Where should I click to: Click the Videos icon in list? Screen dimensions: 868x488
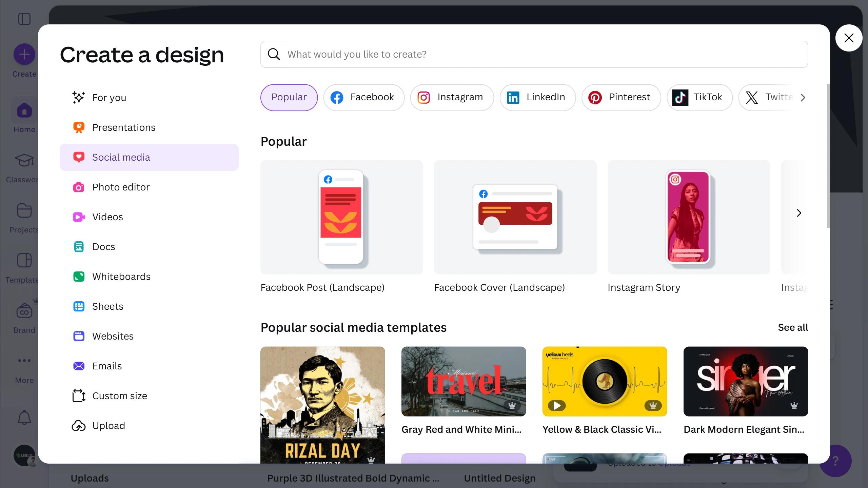[79, 217]
